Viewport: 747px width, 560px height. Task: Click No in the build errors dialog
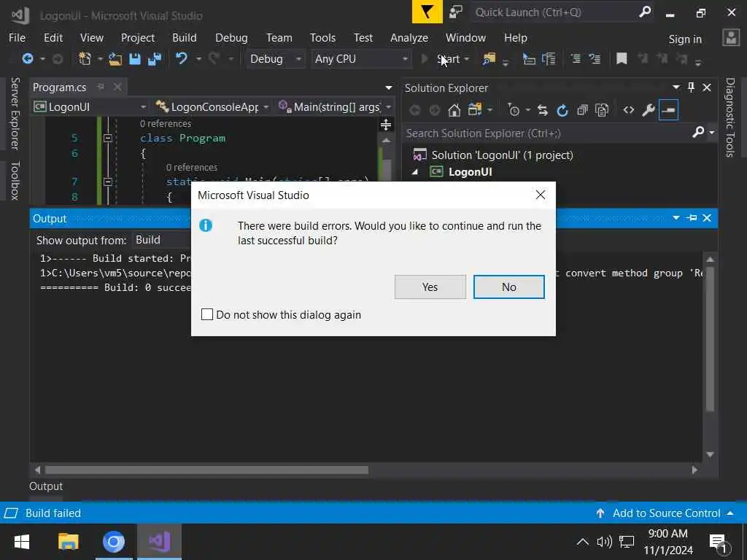point(508,287)
